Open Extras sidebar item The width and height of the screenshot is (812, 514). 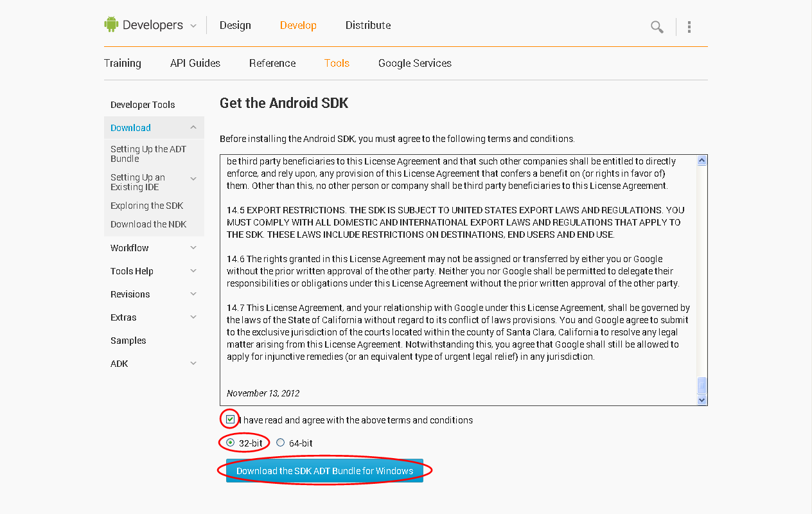123,317
